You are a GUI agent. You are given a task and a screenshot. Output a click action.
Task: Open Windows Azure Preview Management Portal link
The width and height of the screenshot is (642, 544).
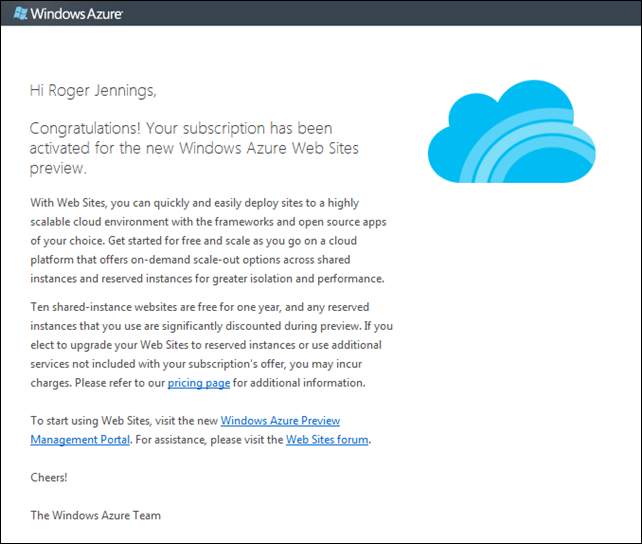click(280, 421)
